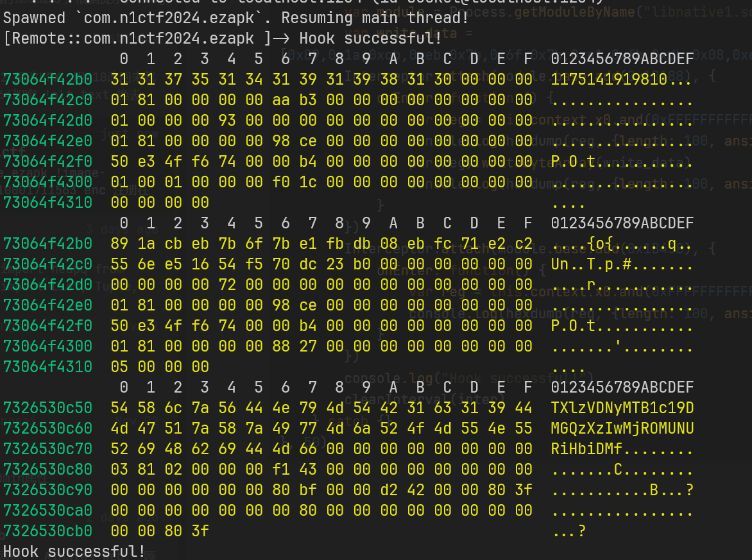Select the ASCII text 1175141919810
This screenshot has height=560, width=752.
click(x=609, y=79)
